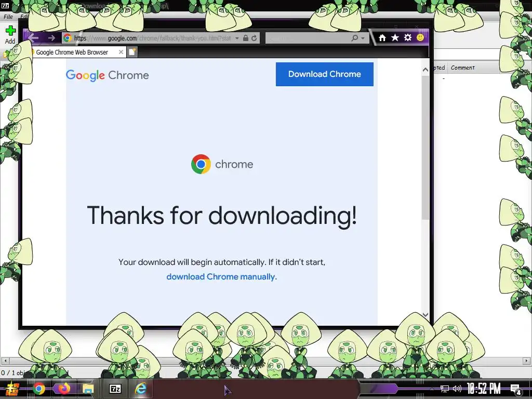532x399 pixels.
Task: Open a new tab with the blank tab button
Action: click(132, 52)
